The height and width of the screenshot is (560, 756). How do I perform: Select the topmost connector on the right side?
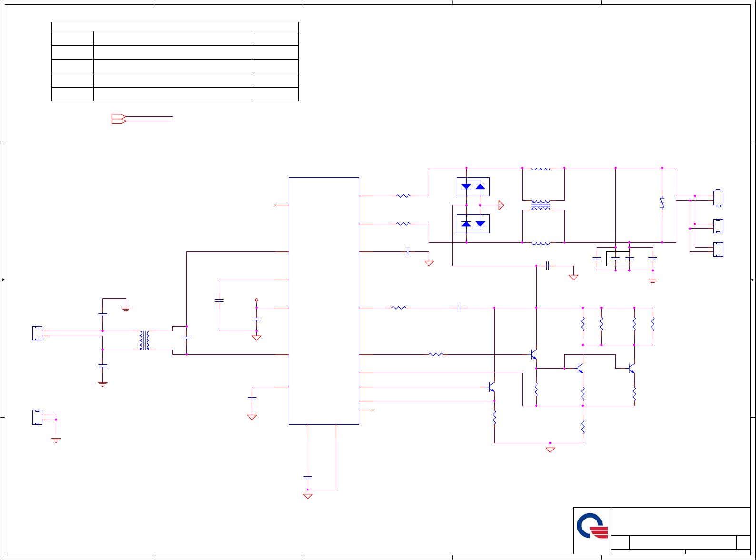pos(718,198)
